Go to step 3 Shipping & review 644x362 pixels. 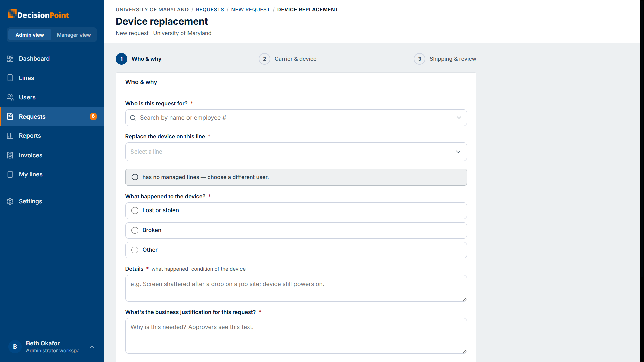click(445, 59)
